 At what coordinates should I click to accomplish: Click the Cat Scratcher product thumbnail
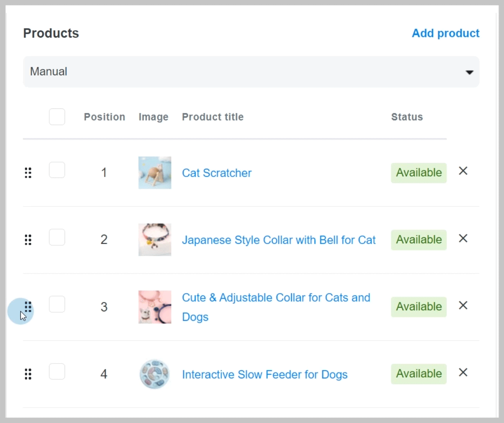[155, 173]
